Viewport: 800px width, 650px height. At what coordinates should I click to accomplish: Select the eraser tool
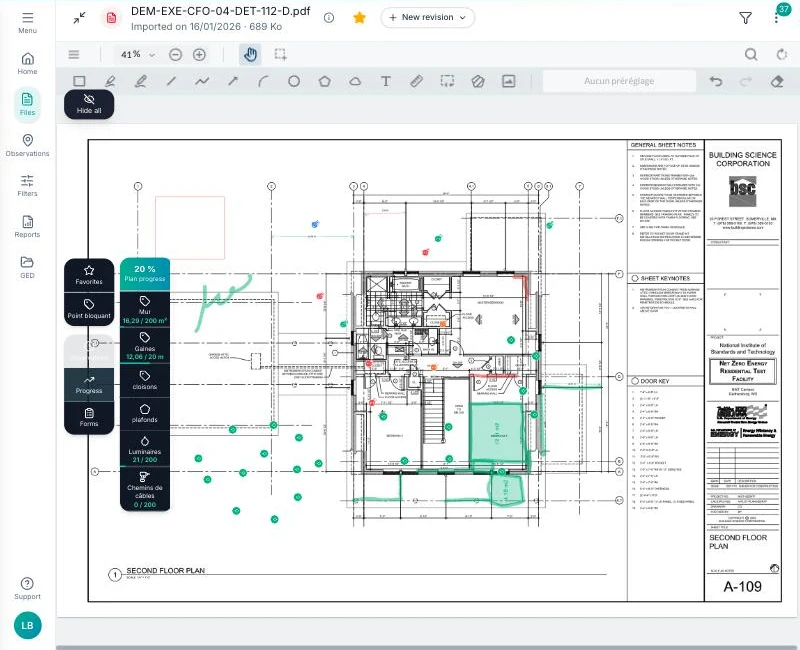(x=777, y=81)
